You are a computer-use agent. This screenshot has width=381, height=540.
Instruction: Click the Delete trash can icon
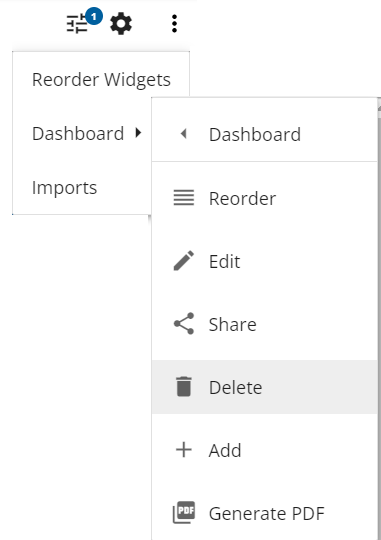point(184,386)
